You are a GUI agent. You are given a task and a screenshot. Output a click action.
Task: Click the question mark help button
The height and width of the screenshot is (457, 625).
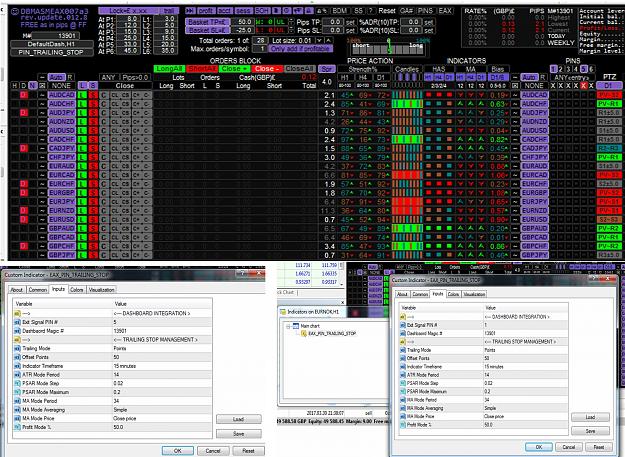[370, 11]
